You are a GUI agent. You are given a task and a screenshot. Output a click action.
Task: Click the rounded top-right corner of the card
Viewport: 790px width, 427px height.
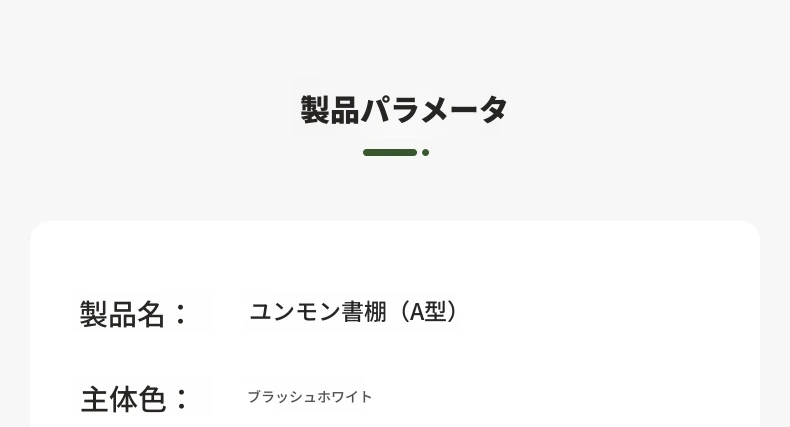pyautogui.click(x=752, y=229)
